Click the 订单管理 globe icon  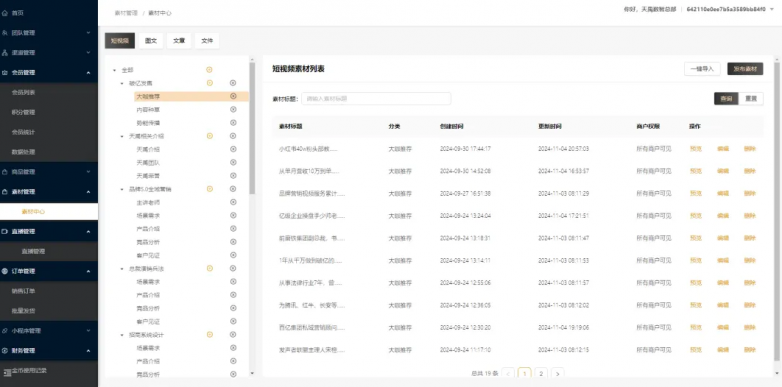(4, 271)
